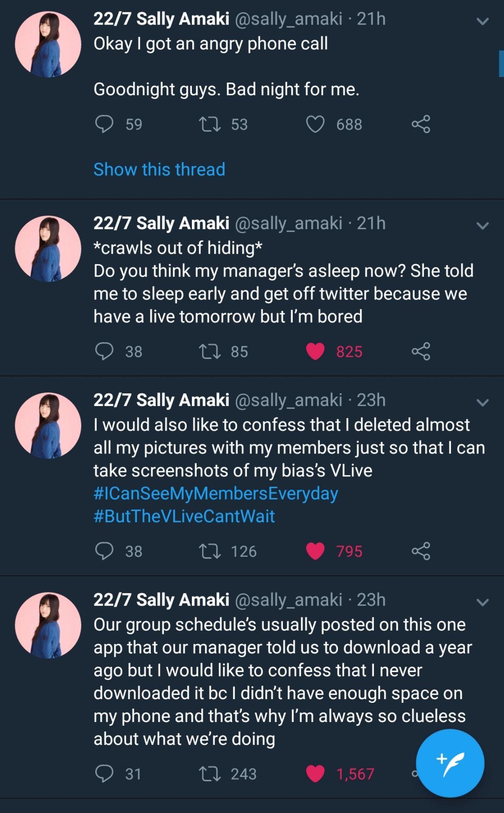The width and height of the screenshot is (504, 813).
Task: Share the VLive screenshots confession tweet
Action: (x=421, y=551)
